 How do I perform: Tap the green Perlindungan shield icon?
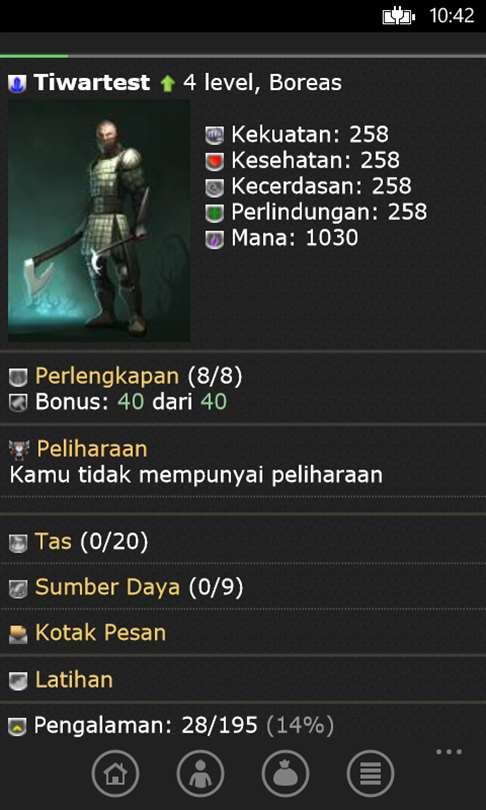click(x=214, y=213)
